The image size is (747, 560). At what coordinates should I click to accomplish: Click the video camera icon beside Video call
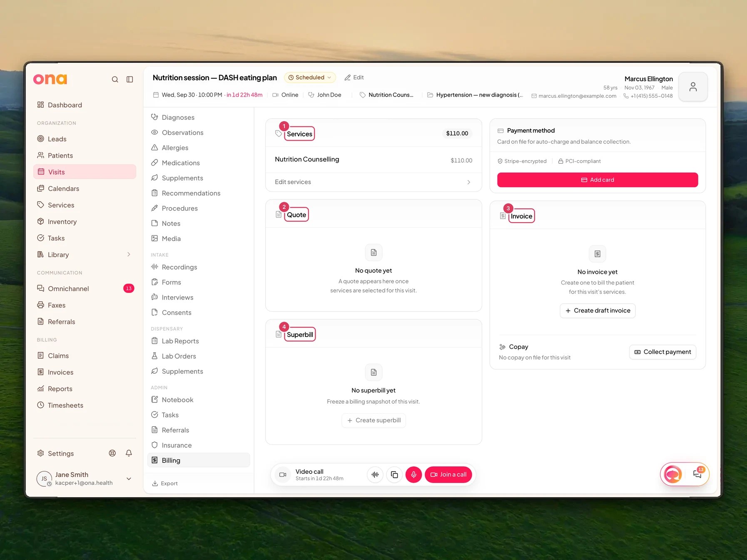[283, 474]
